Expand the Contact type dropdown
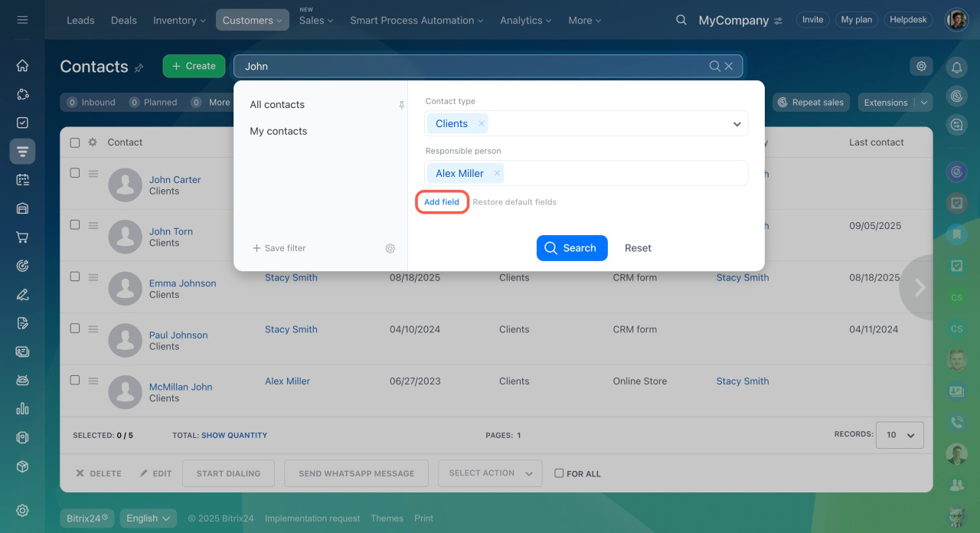The height and width of the screenshot is (533, 980). (737, 124)
